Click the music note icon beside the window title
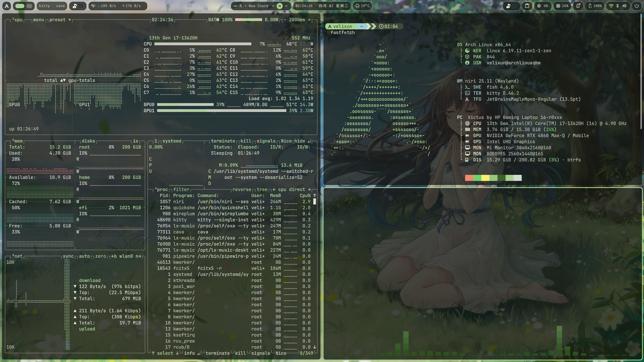 (75, 6)
